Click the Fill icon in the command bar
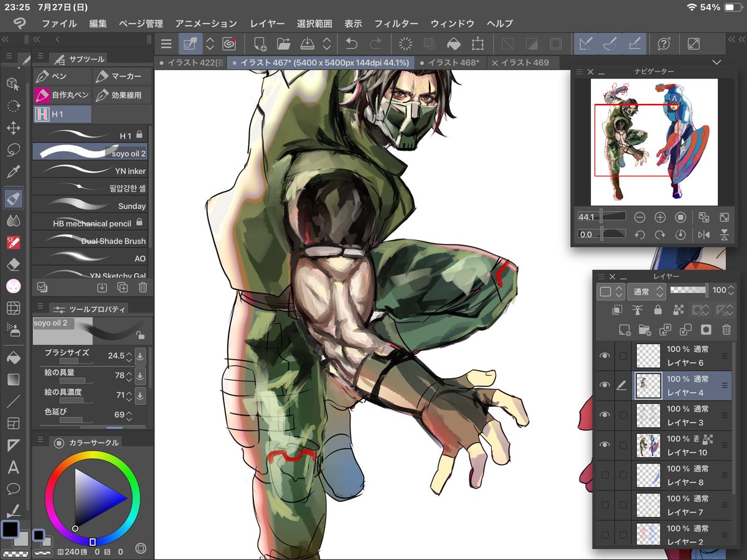747x560 pixels. coord(454,44)
